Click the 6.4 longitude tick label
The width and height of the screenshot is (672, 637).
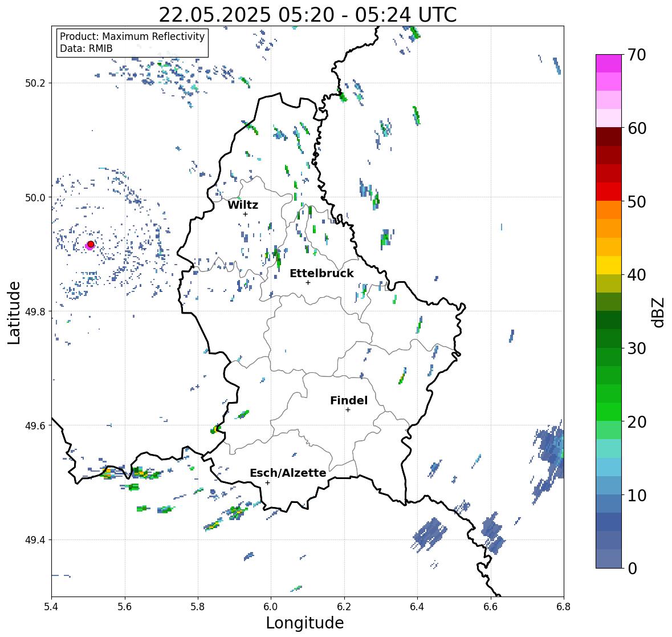(417, 607)
